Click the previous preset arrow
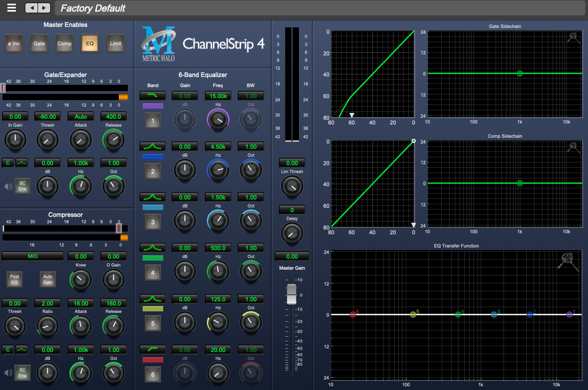This screenshot has height=390, width=588. tap(32, 8)
